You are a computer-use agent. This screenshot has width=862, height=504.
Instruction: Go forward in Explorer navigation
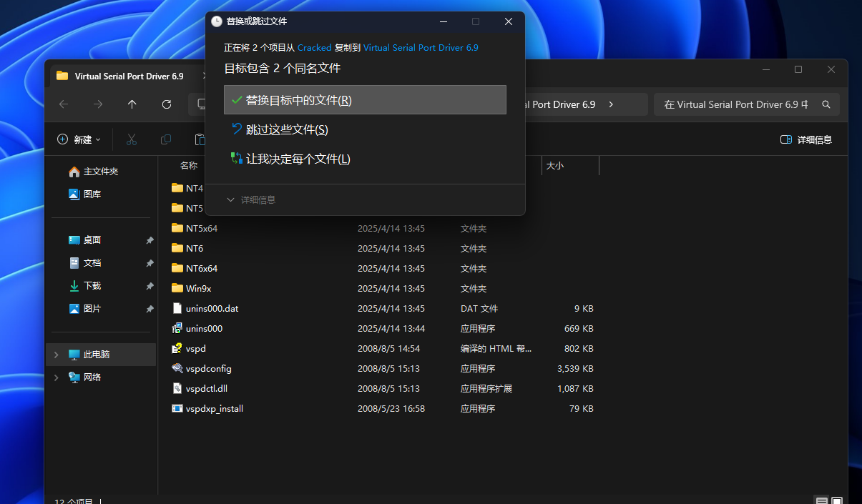pyautogui.click(x=98, y=104)
